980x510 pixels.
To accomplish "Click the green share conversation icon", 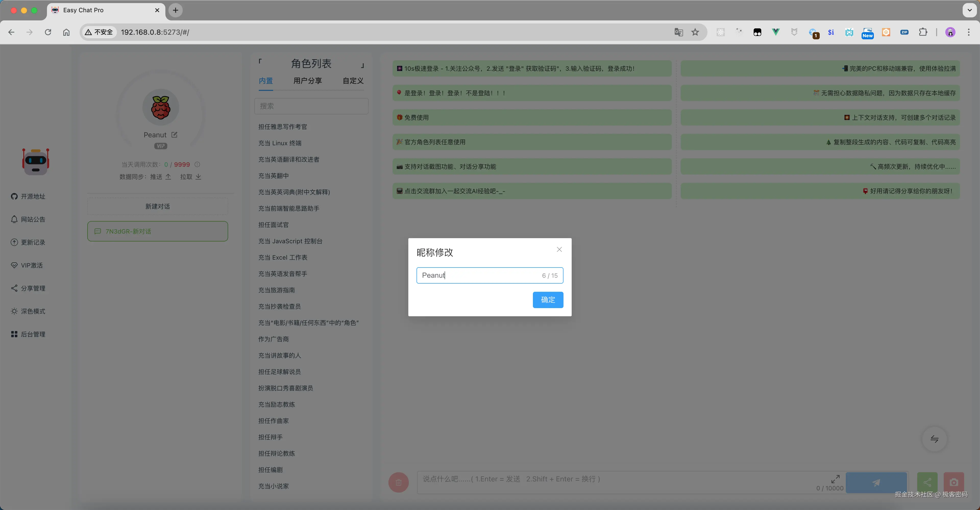I will (927, 482).
